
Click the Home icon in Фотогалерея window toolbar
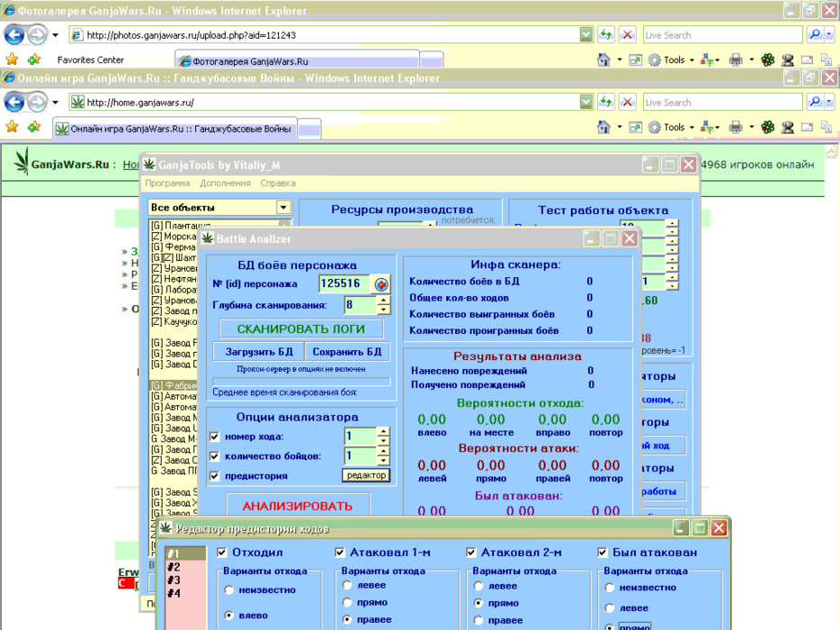[603, 60]
